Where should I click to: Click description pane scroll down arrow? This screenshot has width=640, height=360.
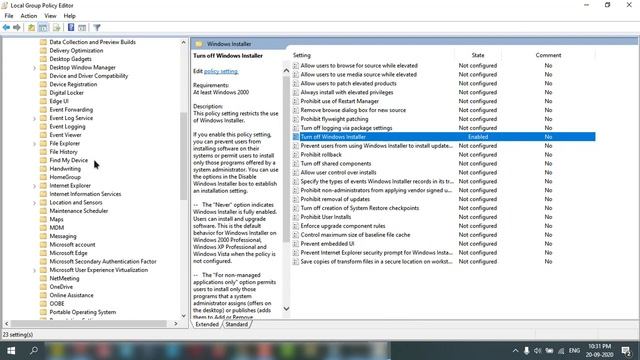pos(286,309)
